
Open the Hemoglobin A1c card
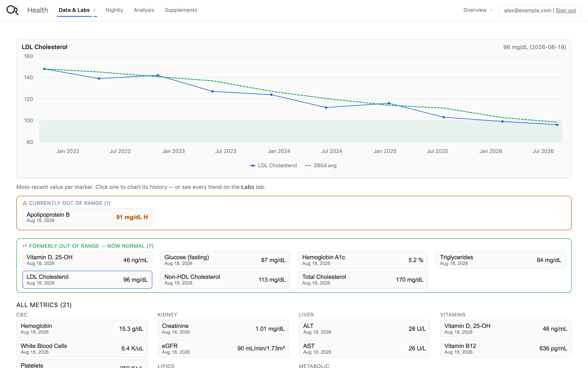click(x=363, y=260)
